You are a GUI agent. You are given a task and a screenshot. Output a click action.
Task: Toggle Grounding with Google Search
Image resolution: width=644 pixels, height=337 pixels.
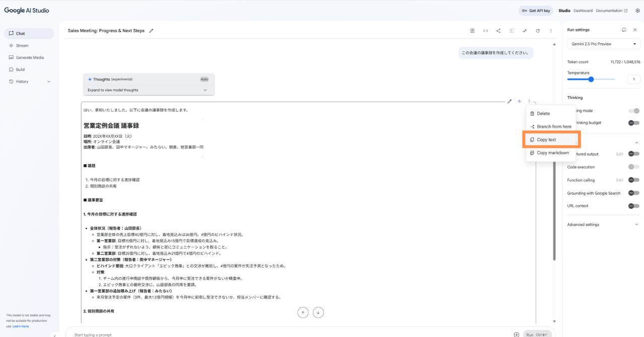(x=633, y=193)
